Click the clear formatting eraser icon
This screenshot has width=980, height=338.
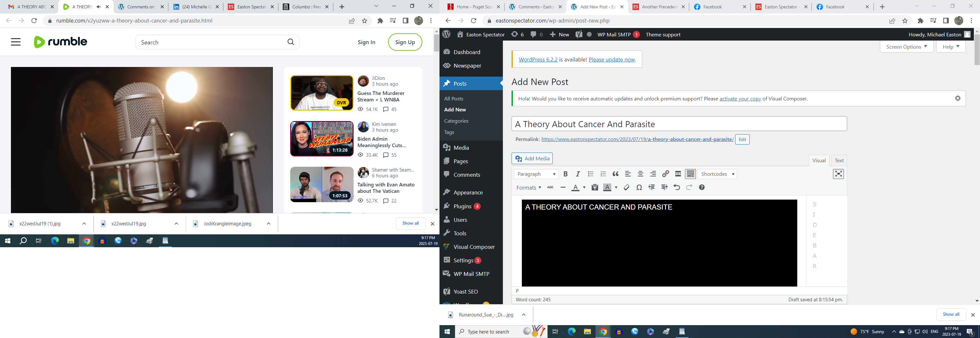[x=627, y=187]
